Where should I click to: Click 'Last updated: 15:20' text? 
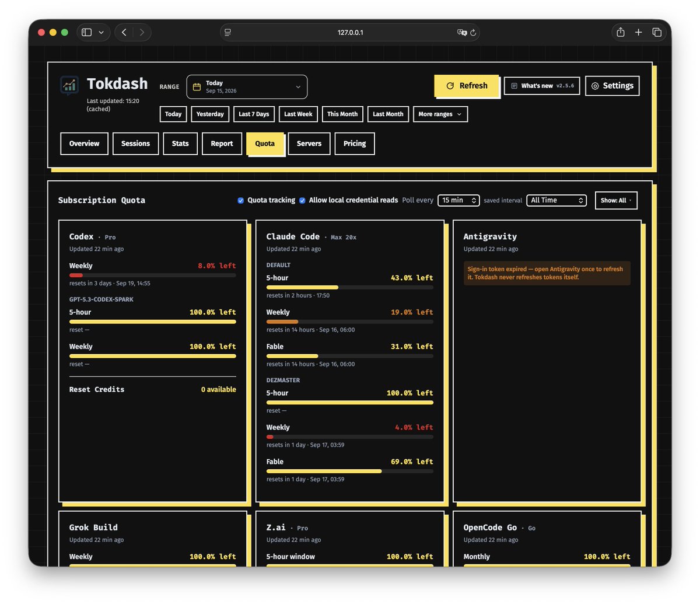pos(113,101)
